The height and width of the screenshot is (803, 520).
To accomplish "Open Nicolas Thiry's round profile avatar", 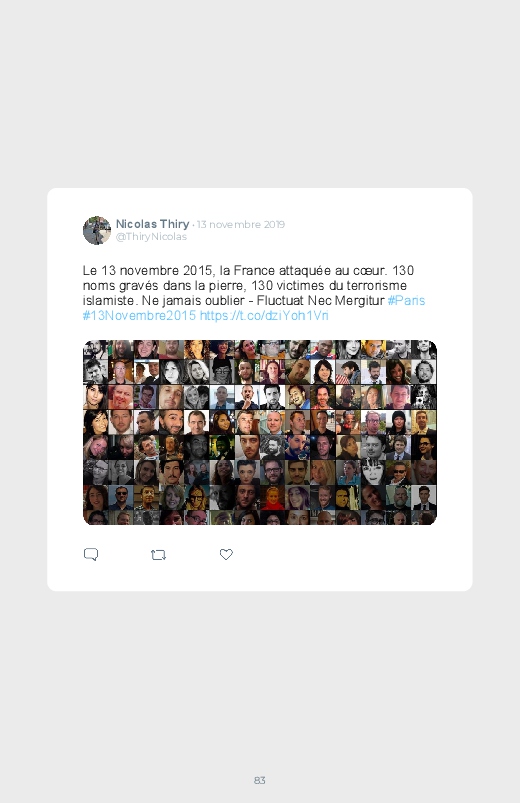I will 97,230.
